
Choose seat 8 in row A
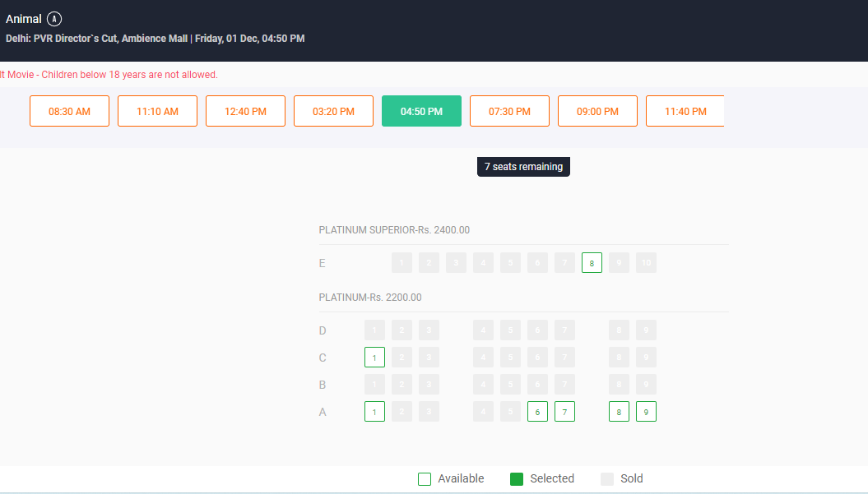(619, 412)
